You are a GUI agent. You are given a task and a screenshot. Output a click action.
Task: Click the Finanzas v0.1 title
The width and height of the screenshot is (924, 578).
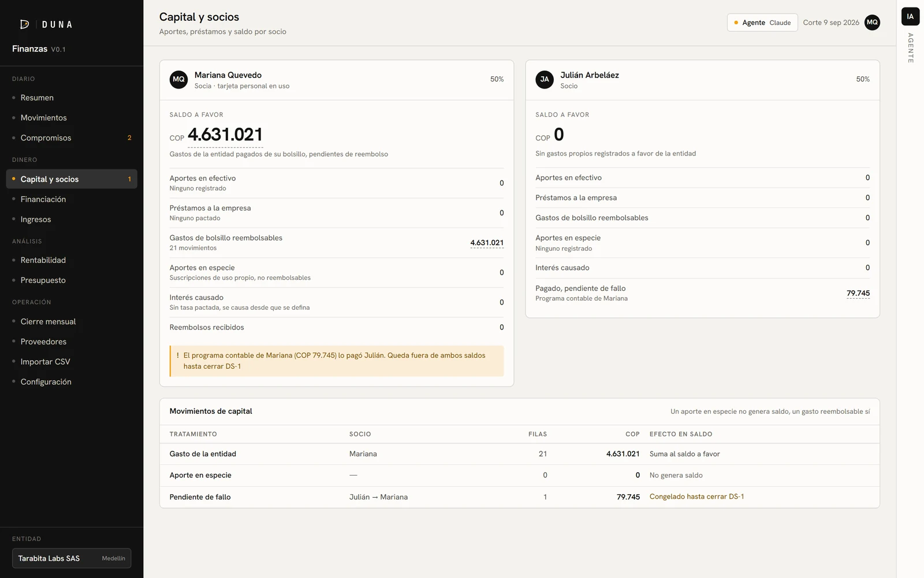[x=39, y=49]
